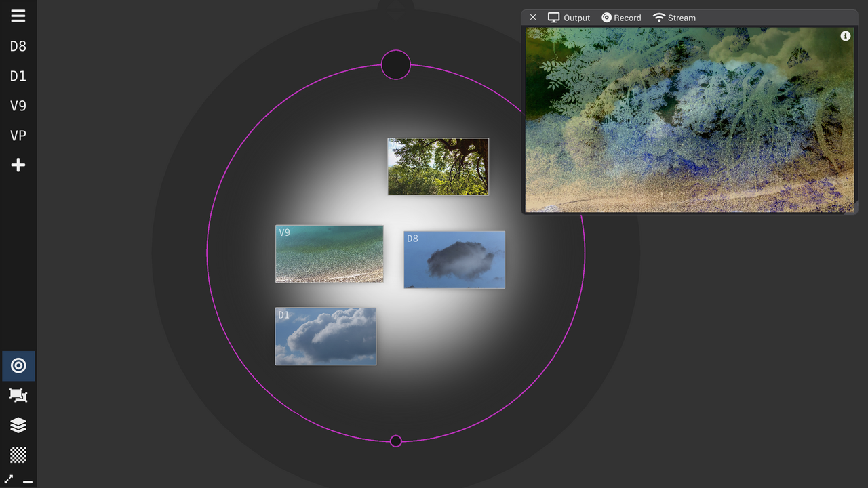Select the VP item in sidebar
Image resolution: width=868 pixels, height=488 pixels.
[x=18, y=136]
